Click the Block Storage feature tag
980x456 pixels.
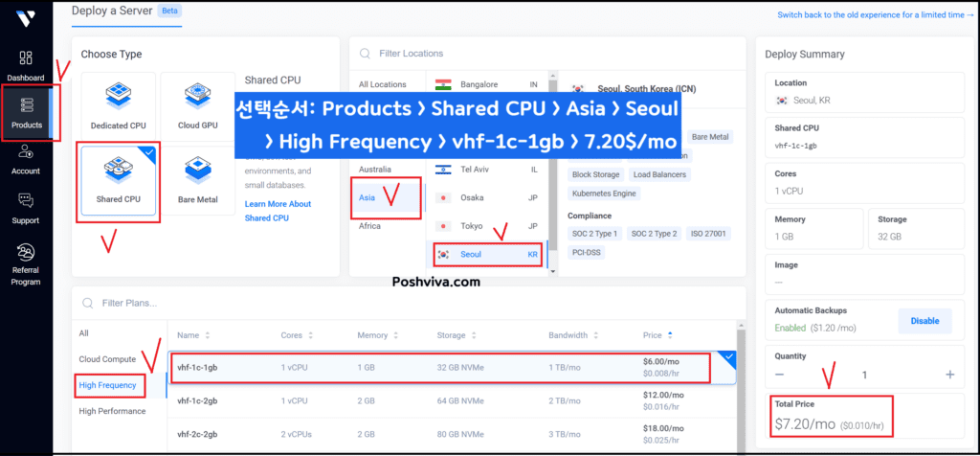[595, 174]
